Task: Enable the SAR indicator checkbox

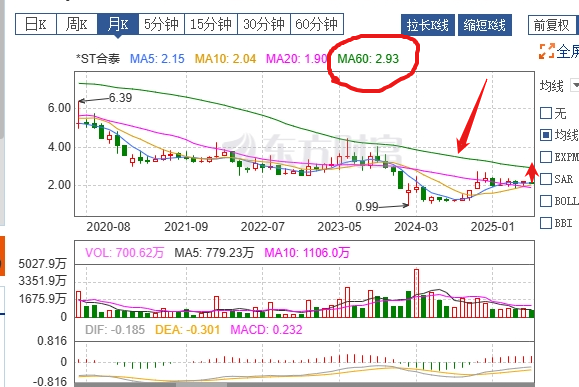Action: tap(546, 179)
